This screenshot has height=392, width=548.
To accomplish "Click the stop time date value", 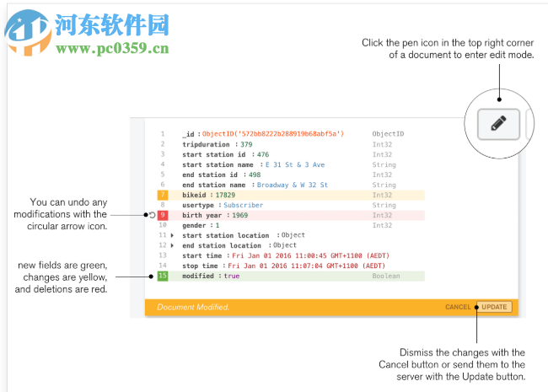I will click(x=307, y=266).
